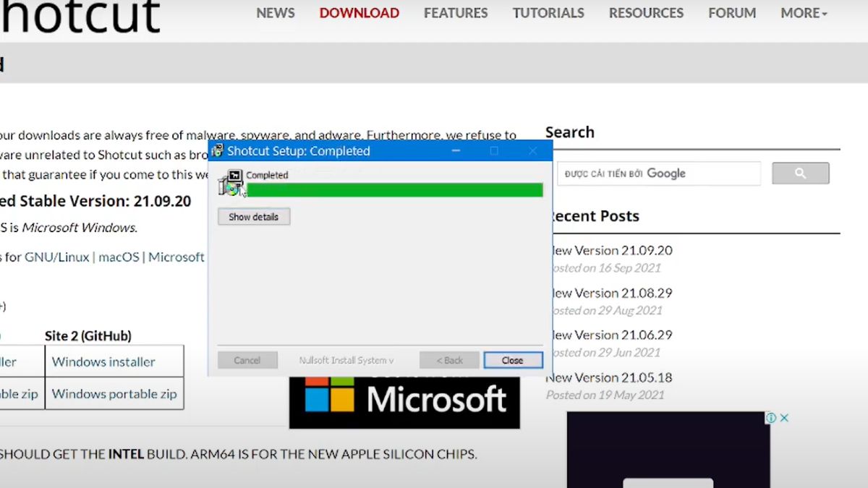
Task: Minimize the Shotcut Setup dialog
Action: (x=456, y=151)
